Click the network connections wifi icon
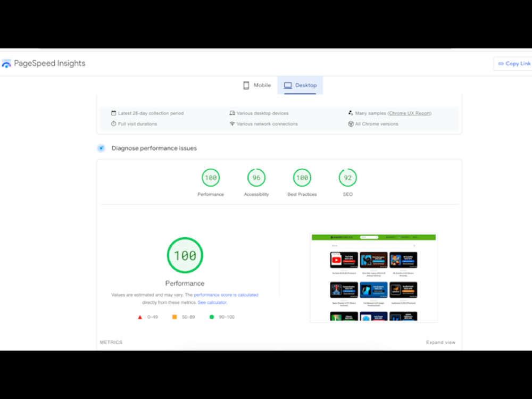The image size is (532, 399). (x=232, y=123)
